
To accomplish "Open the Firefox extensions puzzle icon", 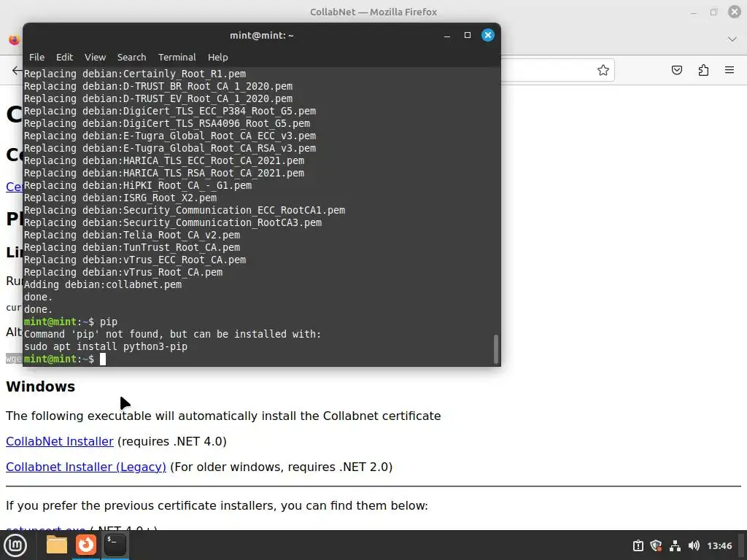I will click(703, 70).
